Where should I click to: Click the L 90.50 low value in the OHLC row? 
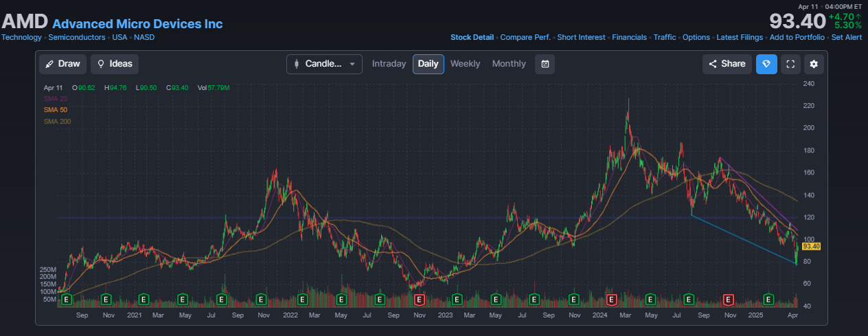click(147, 88)
